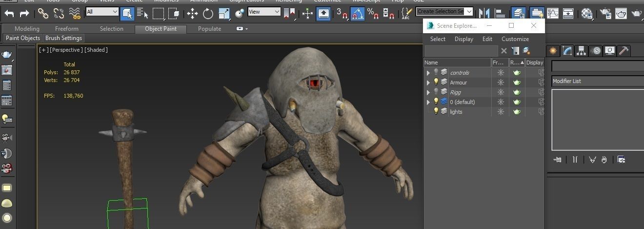Activate the Select Object tool
The image size is (644, 229).
(127, 13)
